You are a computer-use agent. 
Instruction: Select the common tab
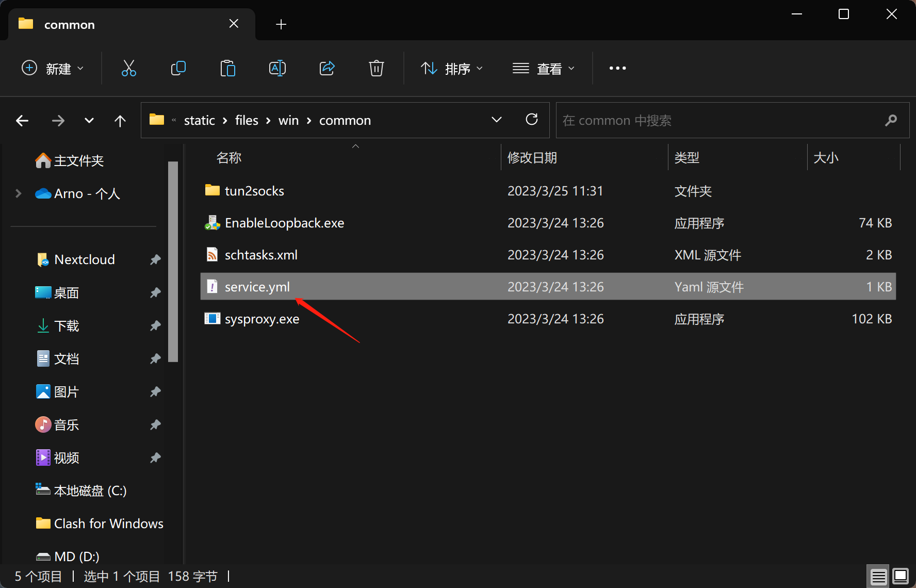point(132,24)
